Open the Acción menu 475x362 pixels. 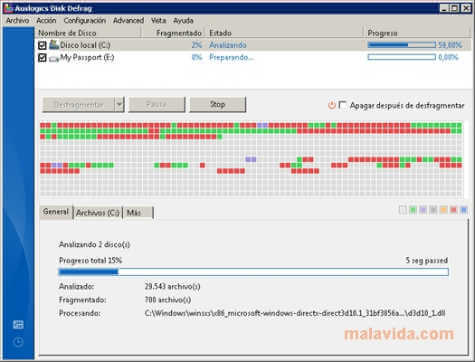(x=46, y=21)
